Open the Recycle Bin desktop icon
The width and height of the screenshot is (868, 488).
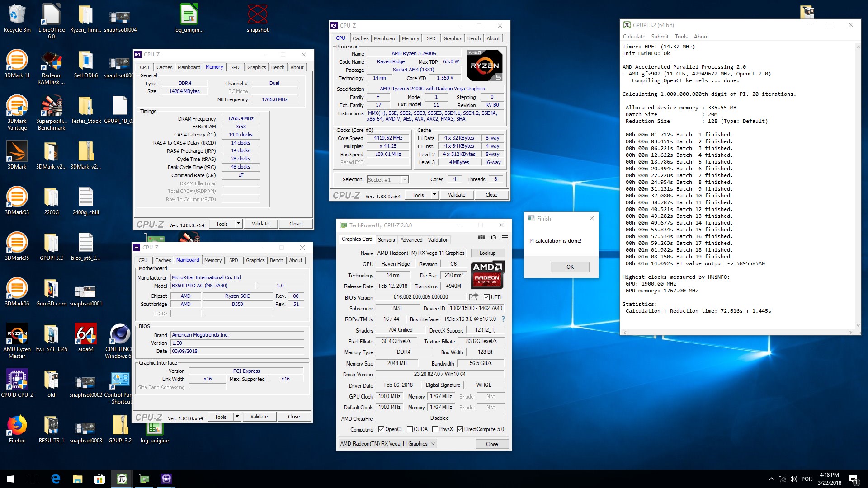click(17, 19)
